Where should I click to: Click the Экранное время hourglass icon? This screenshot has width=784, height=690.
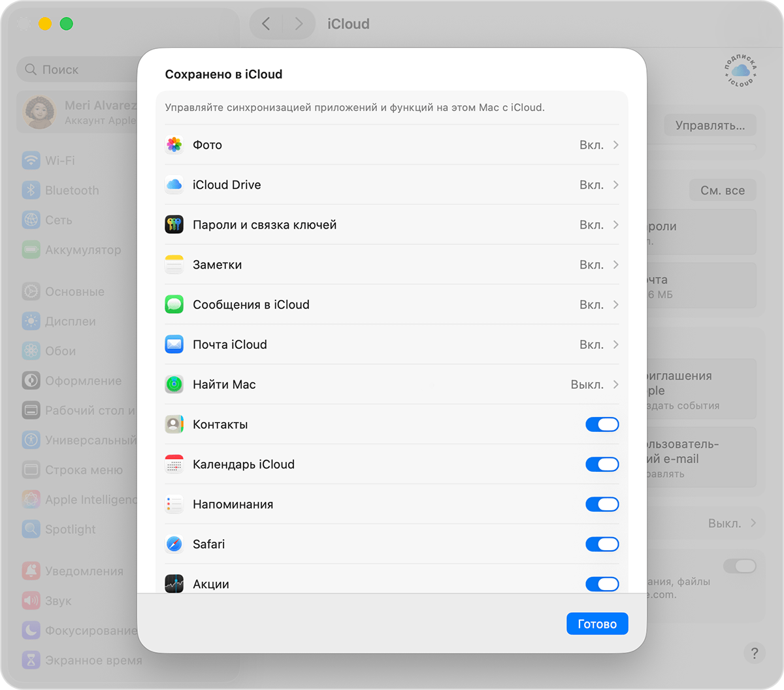click(31, 660)
